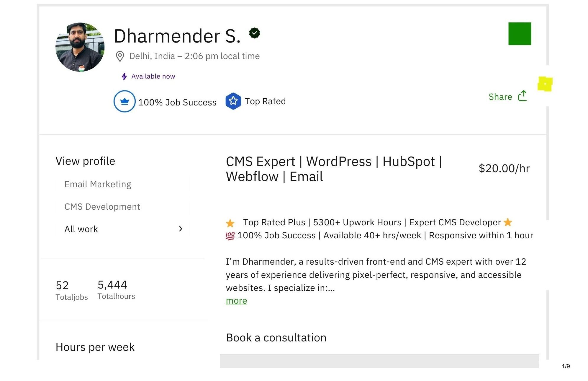Click the crown Job Success badge
588x381 pixels.
tap(125, 101)
